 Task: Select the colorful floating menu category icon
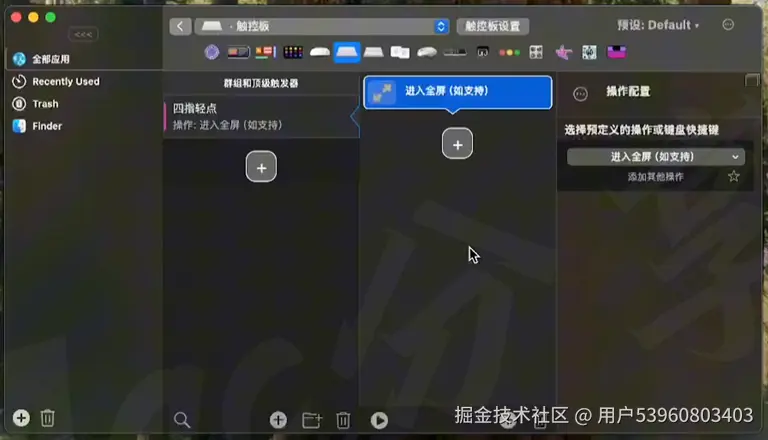pos(265,52)
